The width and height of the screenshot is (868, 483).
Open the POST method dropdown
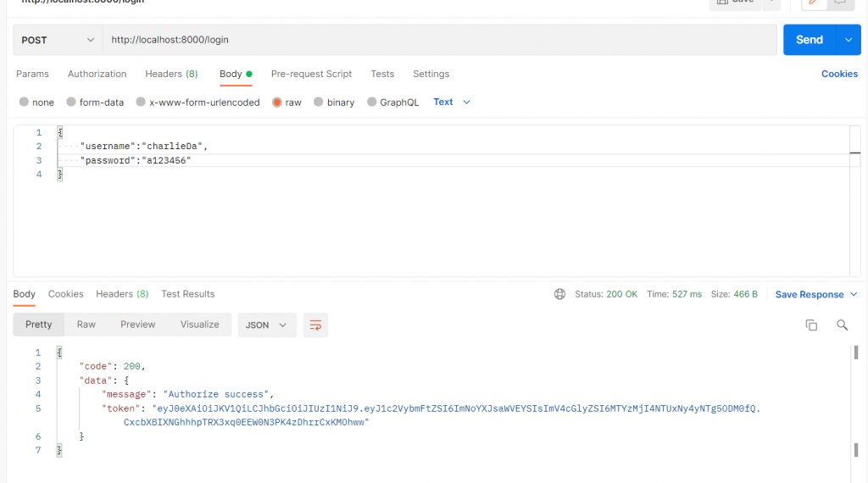(x=58, y=40)
